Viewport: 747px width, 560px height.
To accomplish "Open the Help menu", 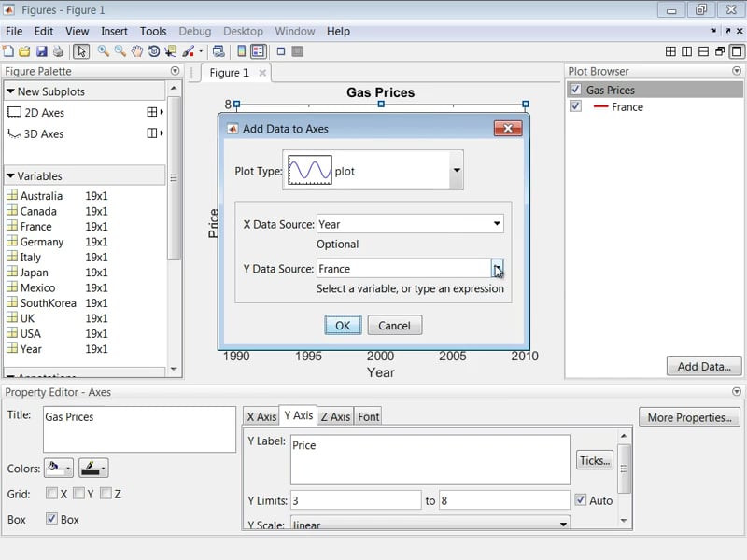I will (338, 31).
